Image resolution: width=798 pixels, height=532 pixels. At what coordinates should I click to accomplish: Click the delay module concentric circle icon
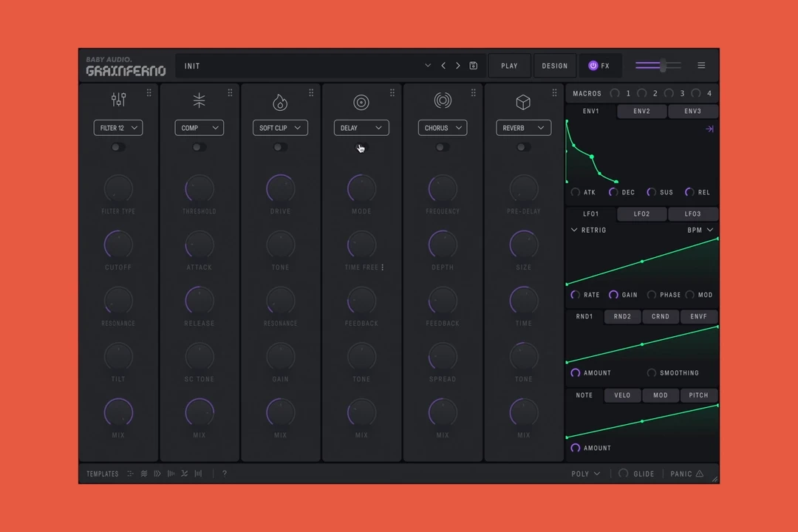pos(361,102)
